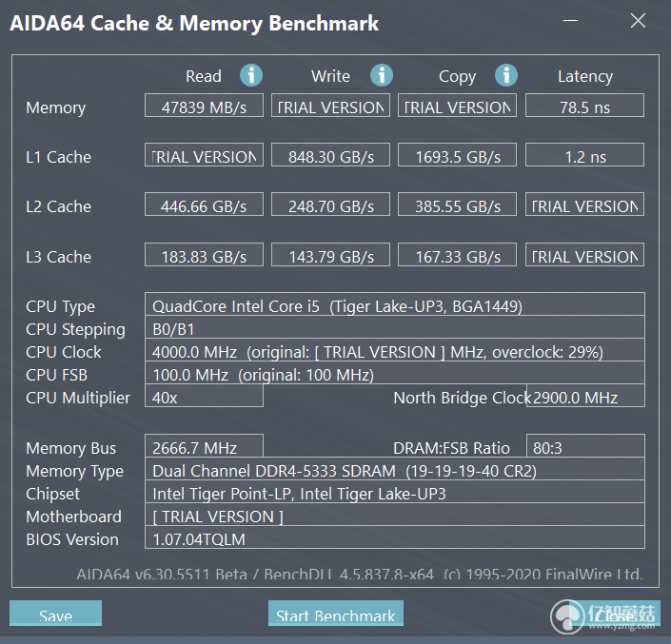Click the info icon next to Copy
The image size is (671, 644).
click(506, 75)
